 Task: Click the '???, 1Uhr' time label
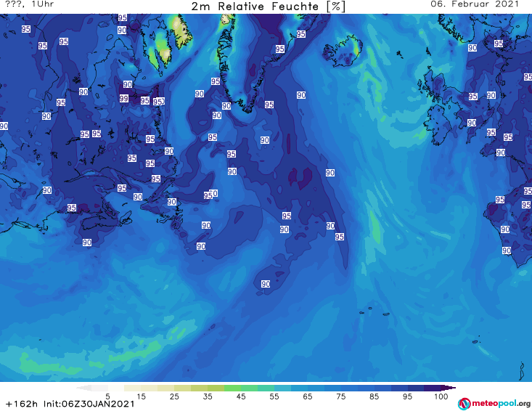(x=30, y=4)
